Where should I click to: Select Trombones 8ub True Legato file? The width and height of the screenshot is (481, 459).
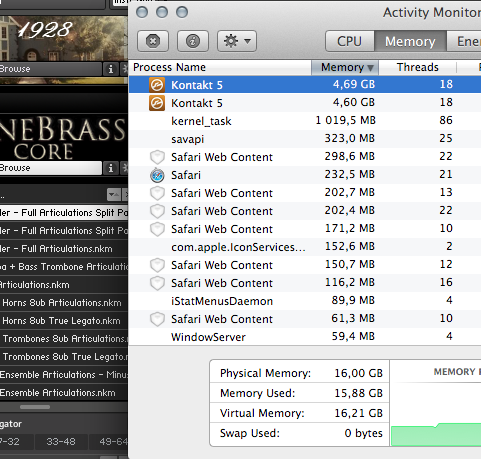[x=64, y=357]
